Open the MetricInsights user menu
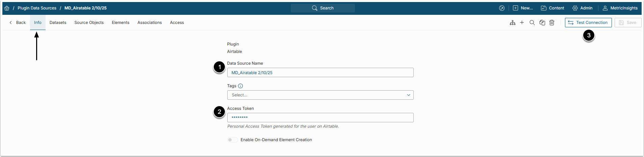The image size is (644, 157). pyautogui.click(x=620, y=8)
